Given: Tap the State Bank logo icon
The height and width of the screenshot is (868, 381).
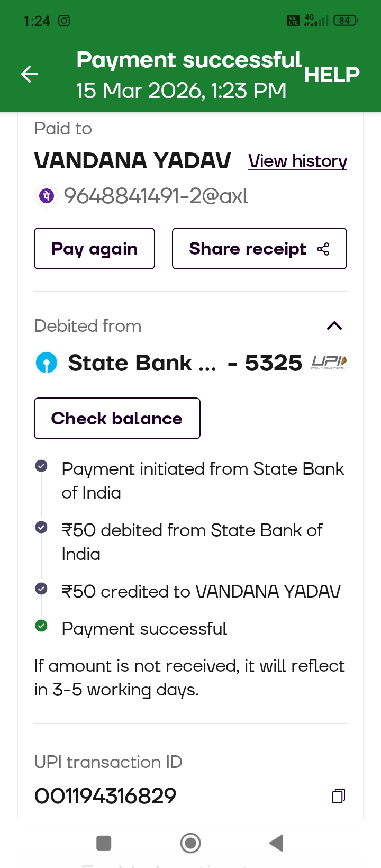Looking at the screenshot, I should pyautogui.click(x=47, y=363).
